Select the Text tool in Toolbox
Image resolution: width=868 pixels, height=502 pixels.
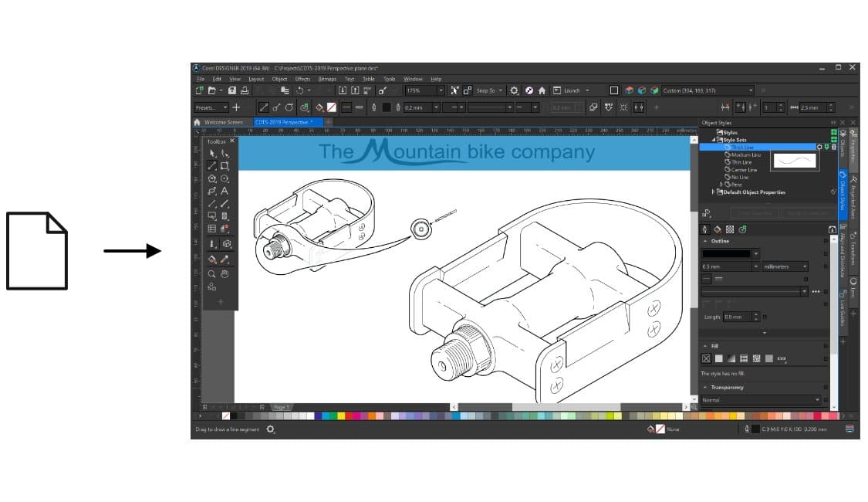[225, 191]
